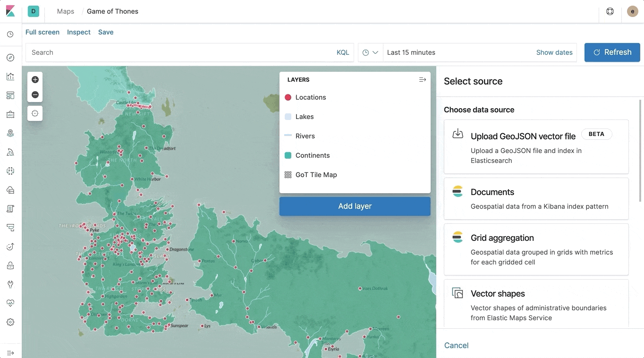This screenshot has width=644, height=358.
Task: Open Monitoring heartbeat icon
Action: (x=10, y=303)
